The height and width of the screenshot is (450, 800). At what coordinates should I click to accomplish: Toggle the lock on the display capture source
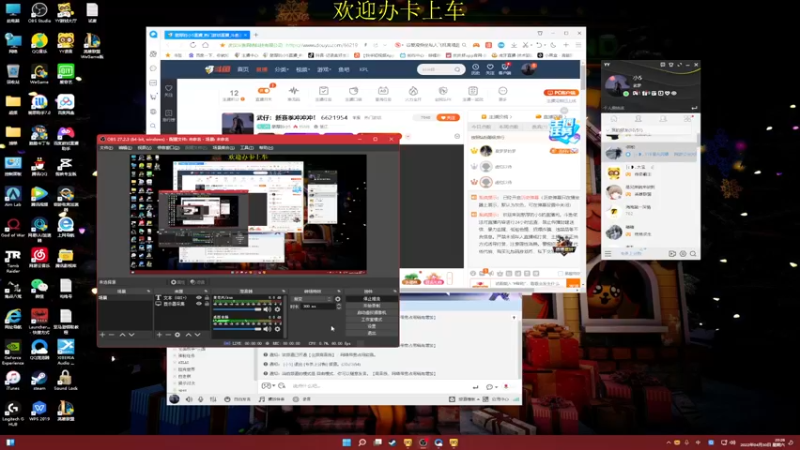click(207, 304)
